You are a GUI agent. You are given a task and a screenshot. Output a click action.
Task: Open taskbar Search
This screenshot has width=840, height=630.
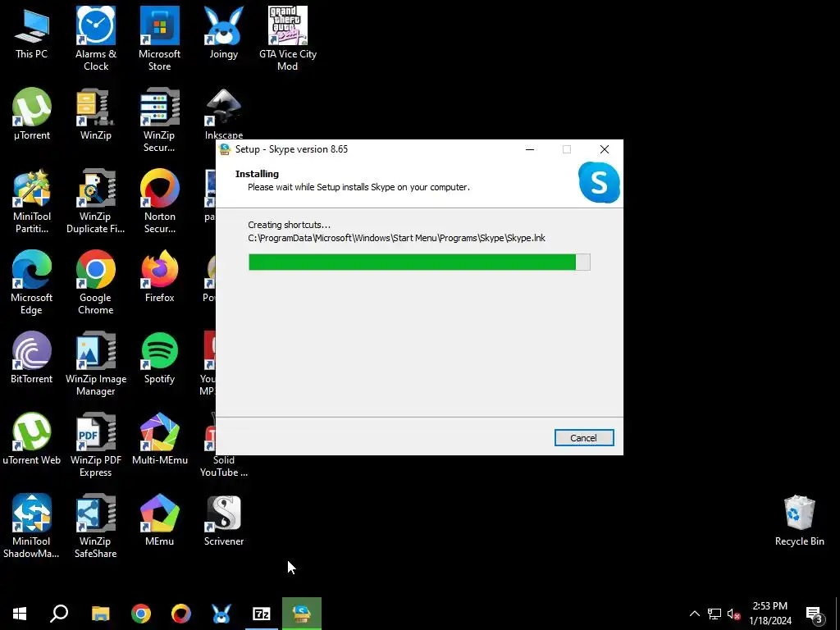59,614
